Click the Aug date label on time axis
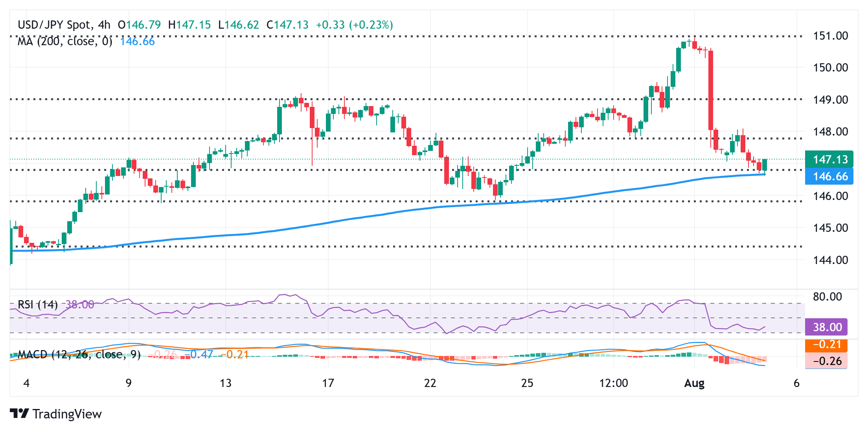 point(694,383)
